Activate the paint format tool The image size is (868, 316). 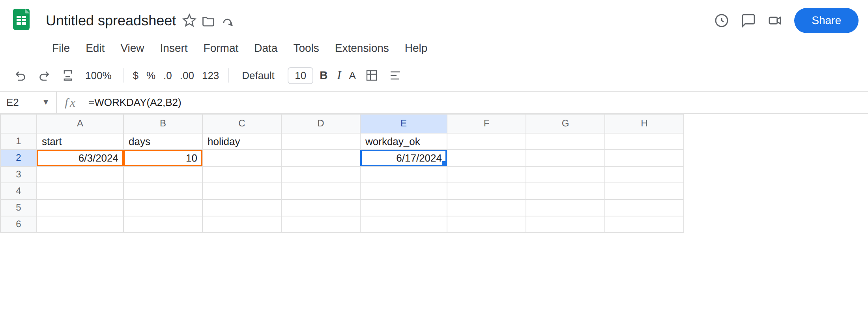click(x=68, y=75)
